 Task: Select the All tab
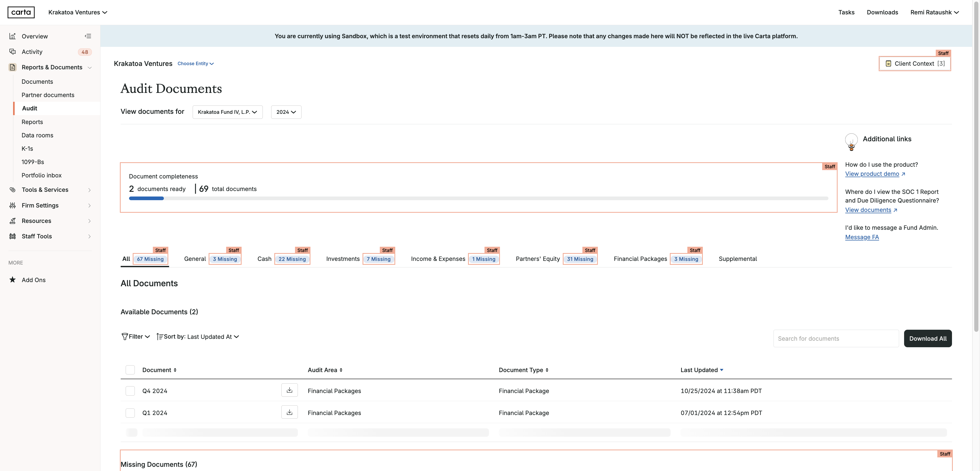(144, 259)
